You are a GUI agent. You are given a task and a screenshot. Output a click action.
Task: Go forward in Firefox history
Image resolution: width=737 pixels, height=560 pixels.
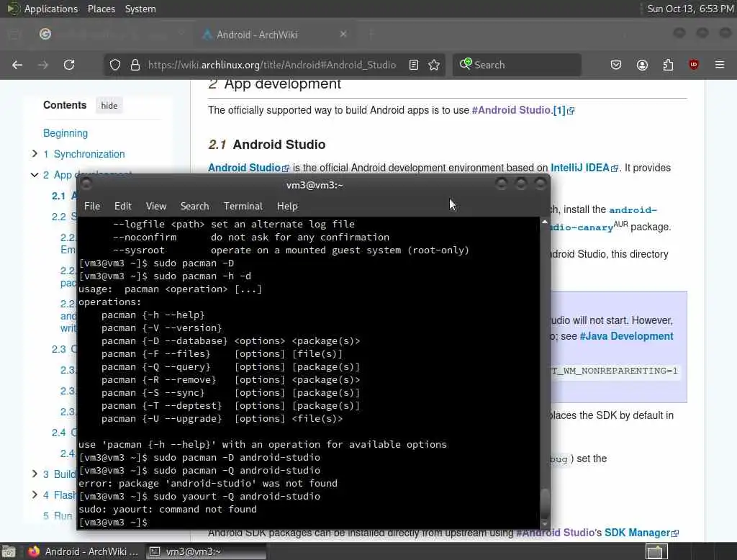(x=43, y=65)
